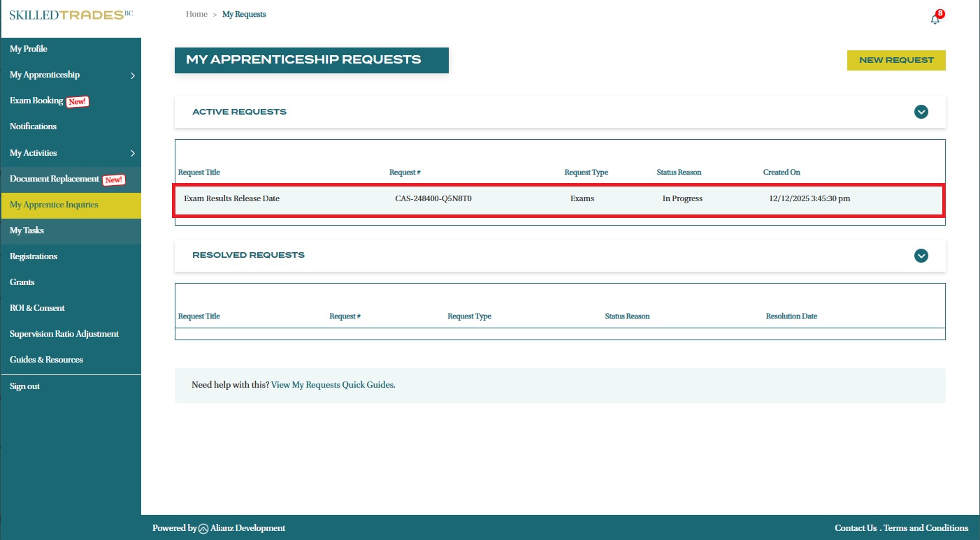Open My Tasks in the sidebar

click(27, 231)
